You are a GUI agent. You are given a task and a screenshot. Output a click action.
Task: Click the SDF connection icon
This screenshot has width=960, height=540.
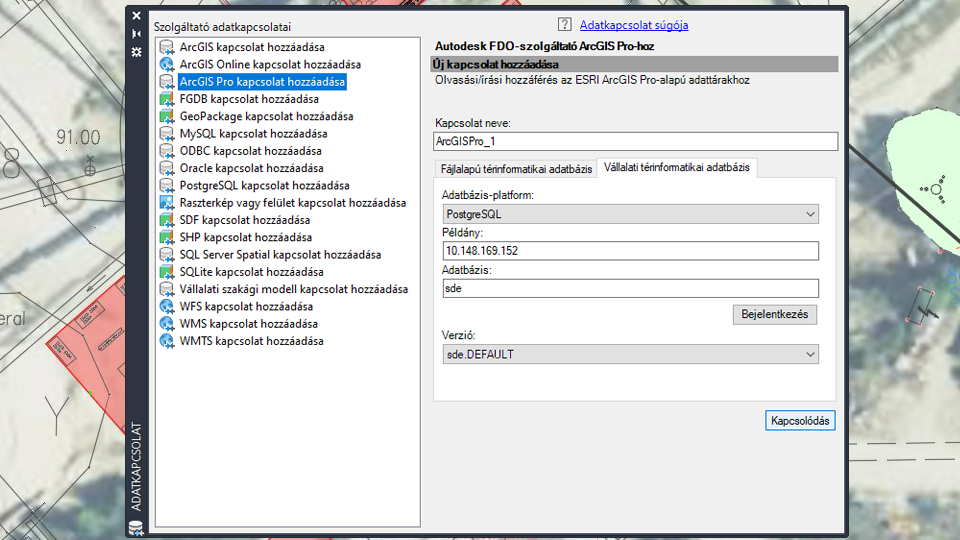167,220
